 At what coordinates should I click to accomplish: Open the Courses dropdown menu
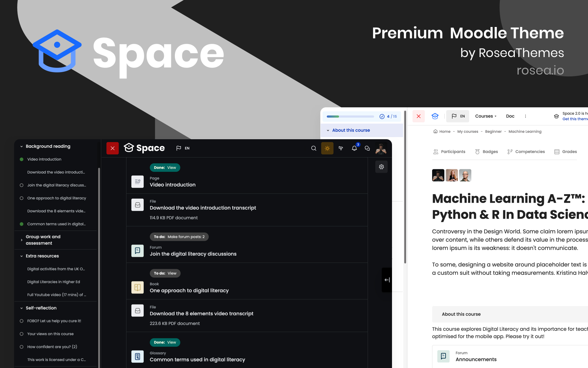(486, 116)
